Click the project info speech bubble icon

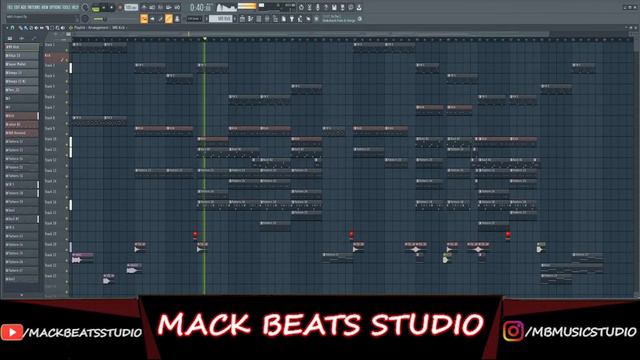[351, 7]
